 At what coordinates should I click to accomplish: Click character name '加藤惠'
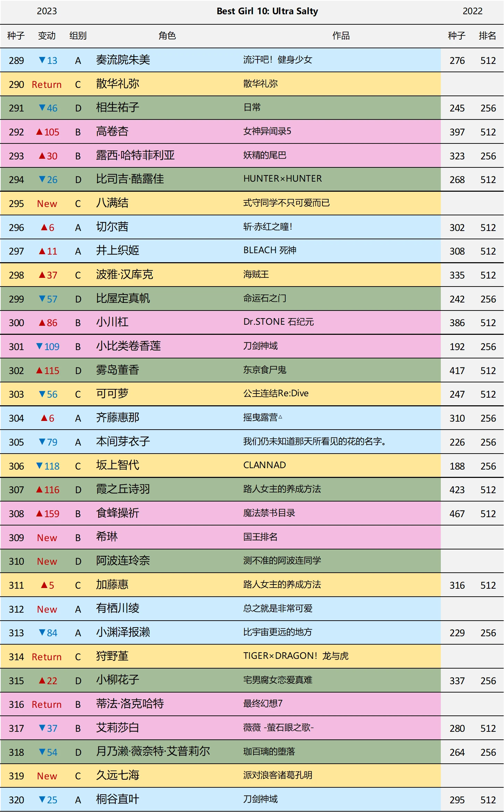coord(112,585)
